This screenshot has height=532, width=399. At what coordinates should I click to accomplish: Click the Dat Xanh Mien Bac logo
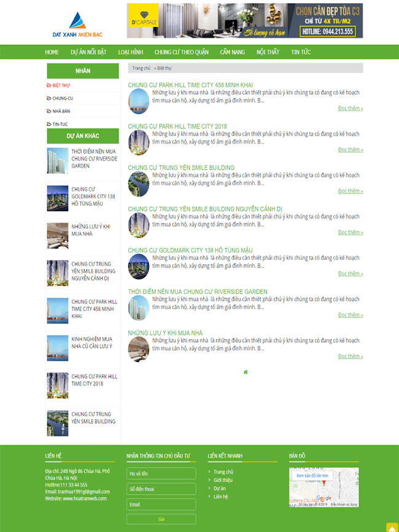tap(77, 25)
